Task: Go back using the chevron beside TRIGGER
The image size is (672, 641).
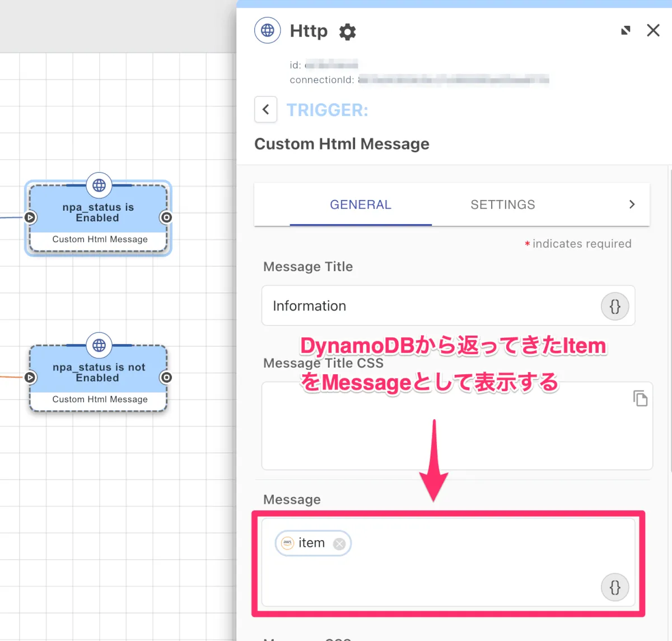Action: [x=266, y=109]
